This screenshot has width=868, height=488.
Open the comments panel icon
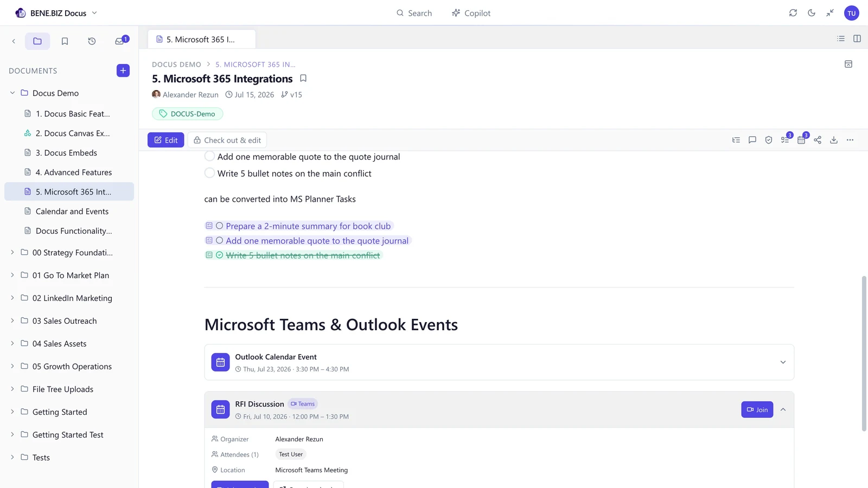(752, 140)
